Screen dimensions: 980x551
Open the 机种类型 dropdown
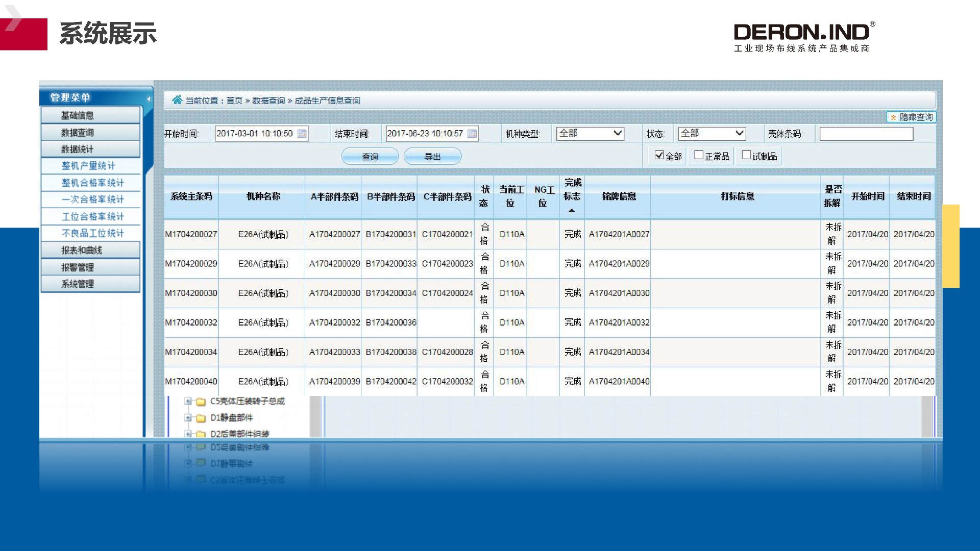pyautogui.click(x=590, y=134)
